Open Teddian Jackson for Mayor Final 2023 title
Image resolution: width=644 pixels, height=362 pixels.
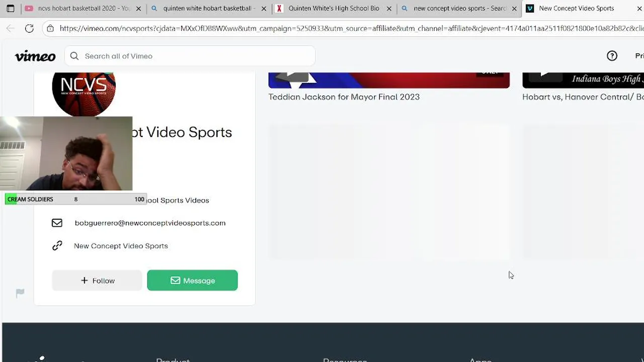[344, 97]
